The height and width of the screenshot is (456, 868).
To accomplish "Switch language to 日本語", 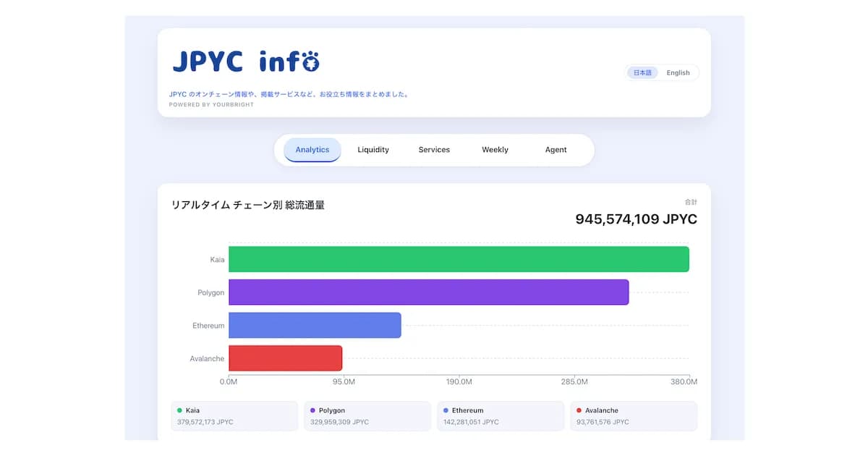I will (x=642, y=72).
